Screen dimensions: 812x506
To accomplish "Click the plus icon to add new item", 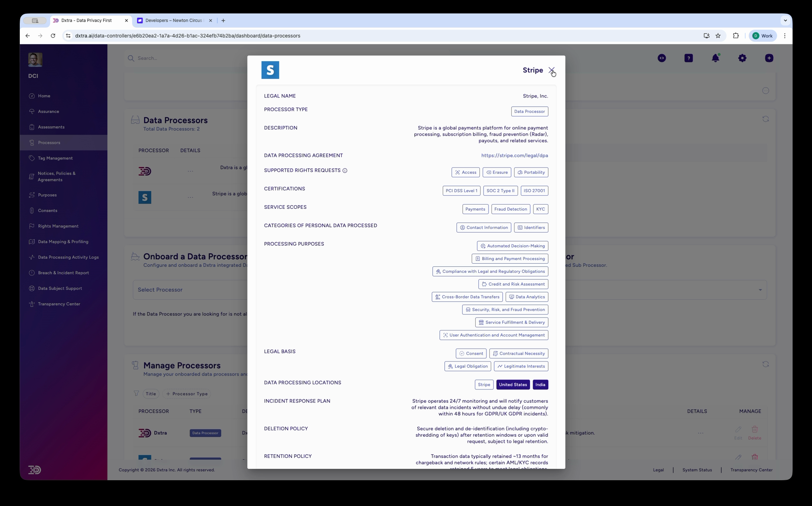I will (769, 58).
